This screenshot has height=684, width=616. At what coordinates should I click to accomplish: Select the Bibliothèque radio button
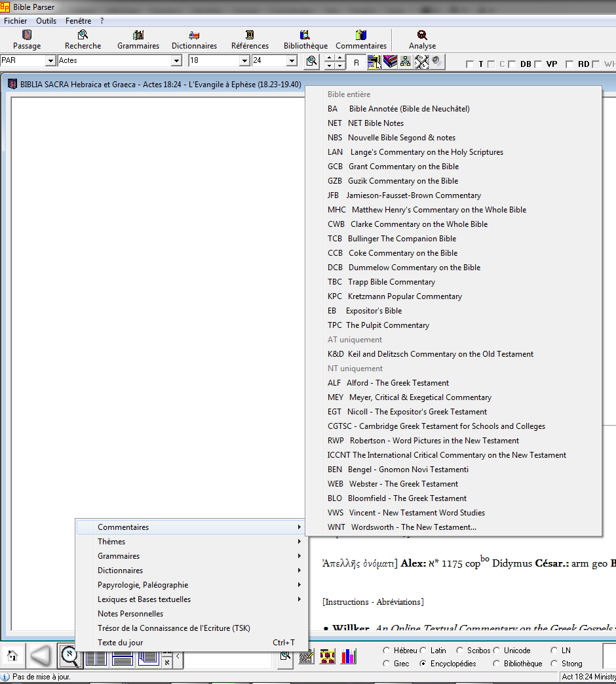(x=496, y=664)
